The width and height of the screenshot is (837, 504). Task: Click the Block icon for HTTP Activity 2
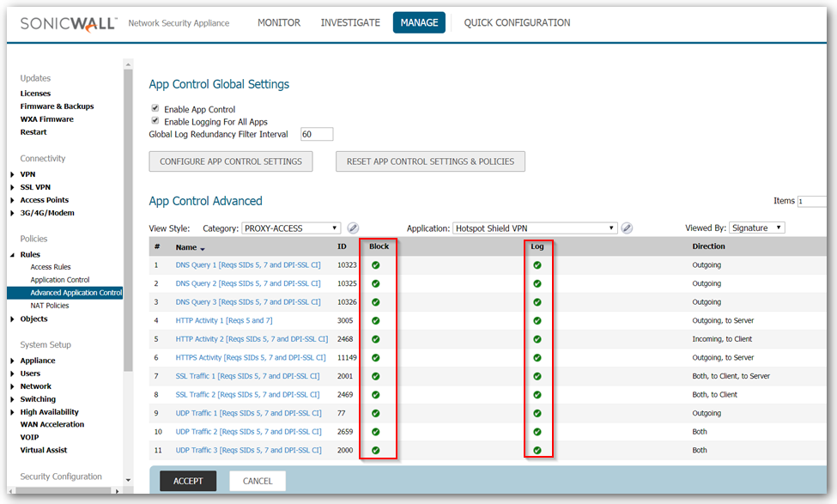pyautogui.click(x=376, y=339)
